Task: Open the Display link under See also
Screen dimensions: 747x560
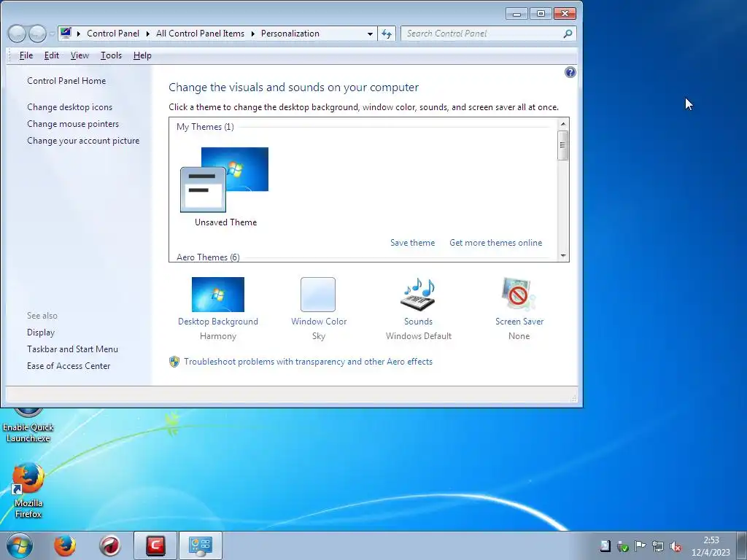Action: point(41,332)
